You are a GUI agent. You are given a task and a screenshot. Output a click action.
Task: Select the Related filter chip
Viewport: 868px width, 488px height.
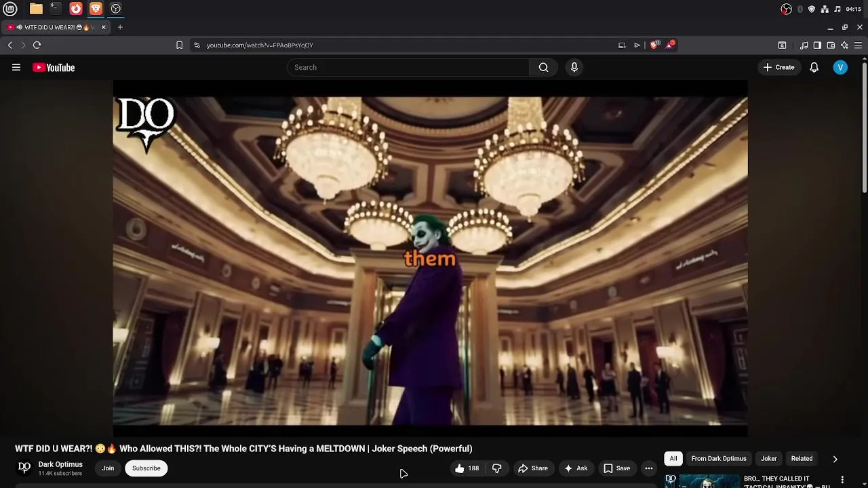click(x=802, y=459)
